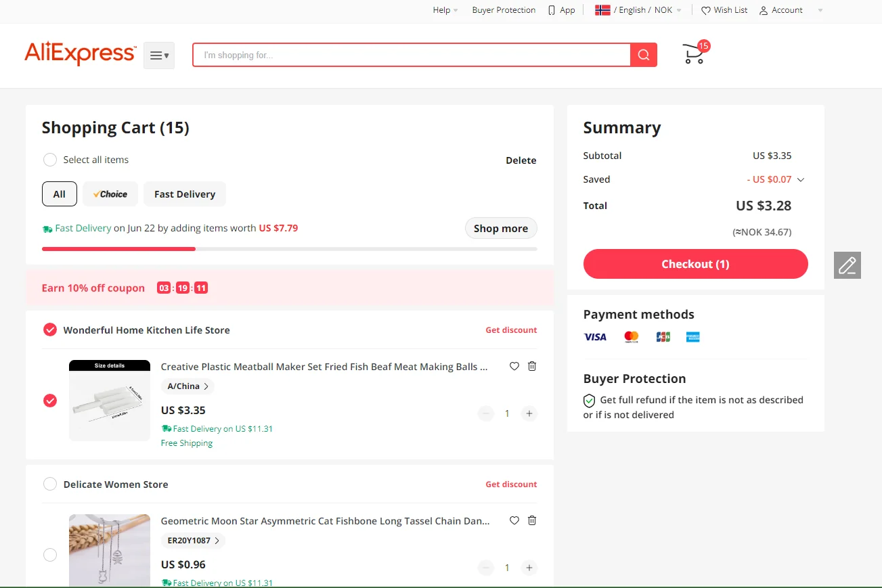Click the Buyer Protection shield icon
Screen dimensions: 882x588
pyautogui.click(x=590, y=401)
